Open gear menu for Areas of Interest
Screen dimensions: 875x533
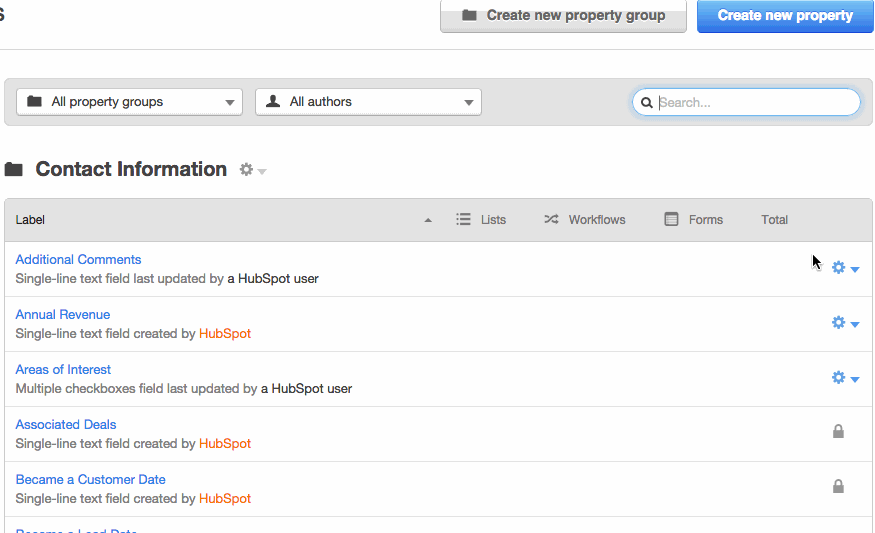coord(845,378)
